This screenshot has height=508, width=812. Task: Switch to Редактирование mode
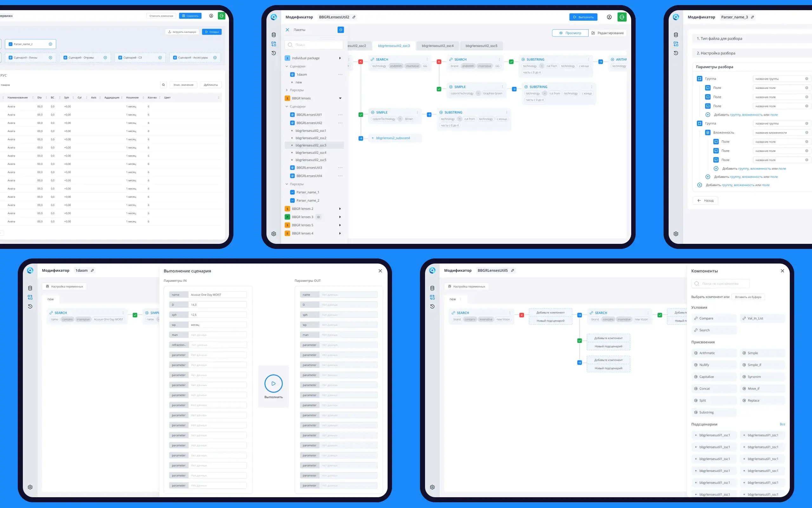click(607, 33)
